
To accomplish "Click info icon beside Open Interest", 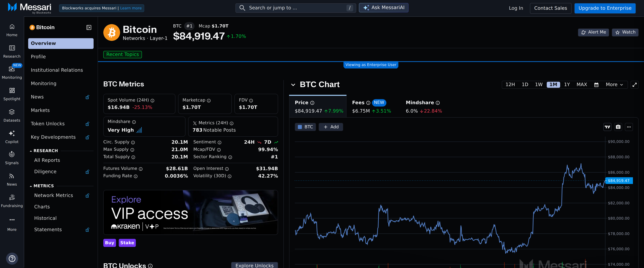I will pyautogui.click(x=227, y=169).
